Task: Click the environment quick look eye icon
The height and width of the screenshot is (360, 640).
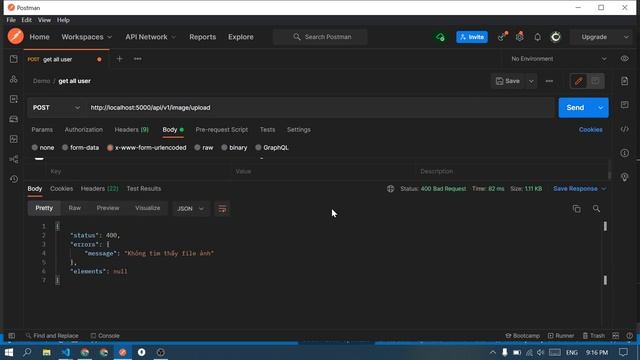Action: (x=624, y=59)
